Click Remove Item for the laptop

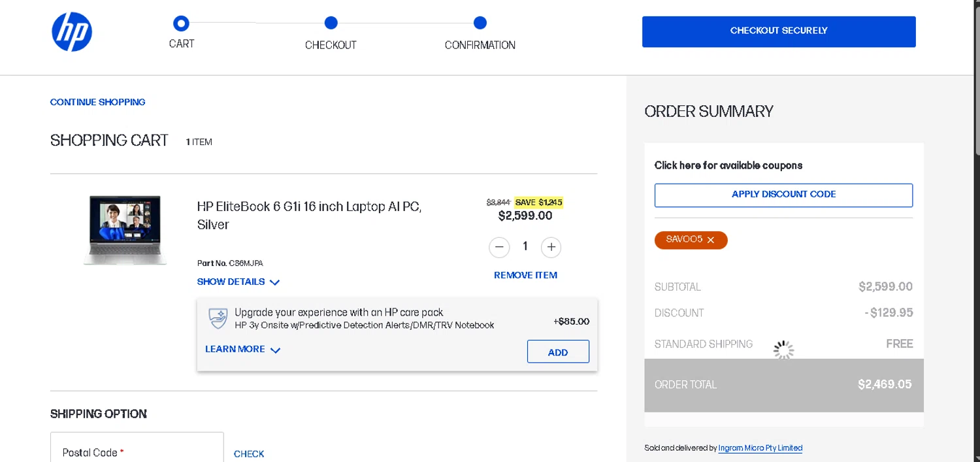525,275
